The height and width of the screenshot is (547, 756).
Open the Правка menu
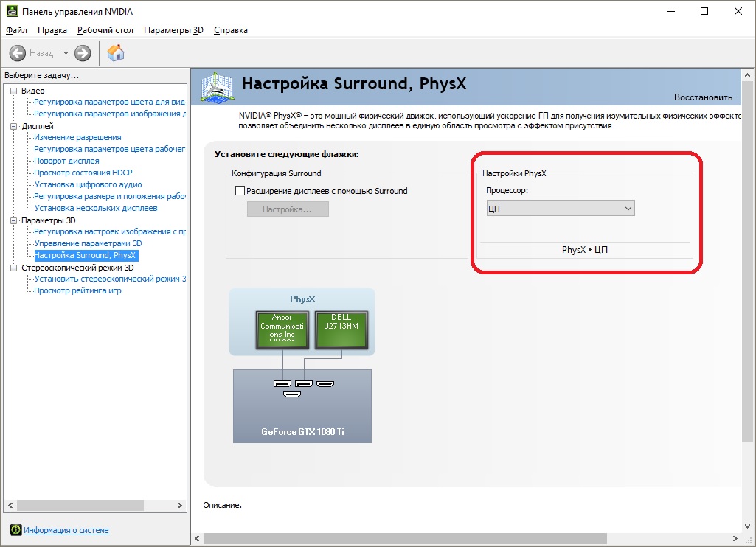(52, 30)
